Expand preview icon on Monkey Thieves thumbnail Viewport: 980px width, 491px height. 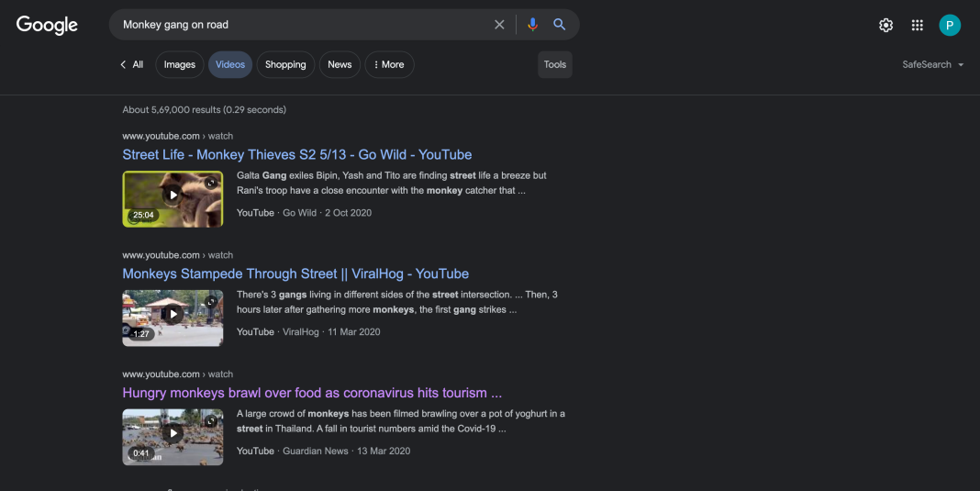click(x=211, y=183)
